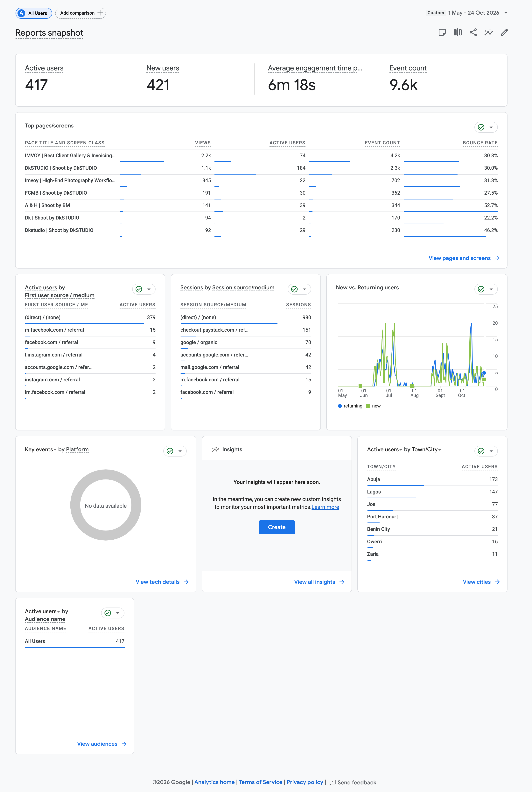This screenshot has width=532, height=792.
Task: Open Terms of Service footer link
Action: coord(260,782)
